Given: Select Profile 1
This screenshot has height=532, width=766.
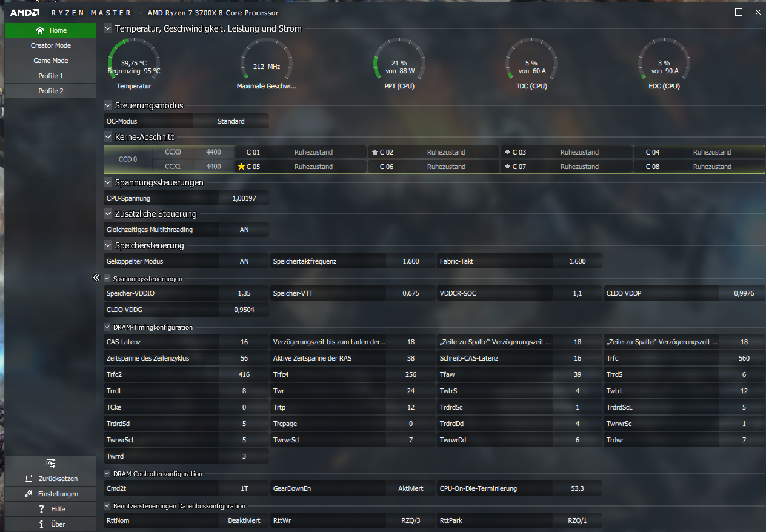Looking at the screenshot, I should (x=51, y=76).
